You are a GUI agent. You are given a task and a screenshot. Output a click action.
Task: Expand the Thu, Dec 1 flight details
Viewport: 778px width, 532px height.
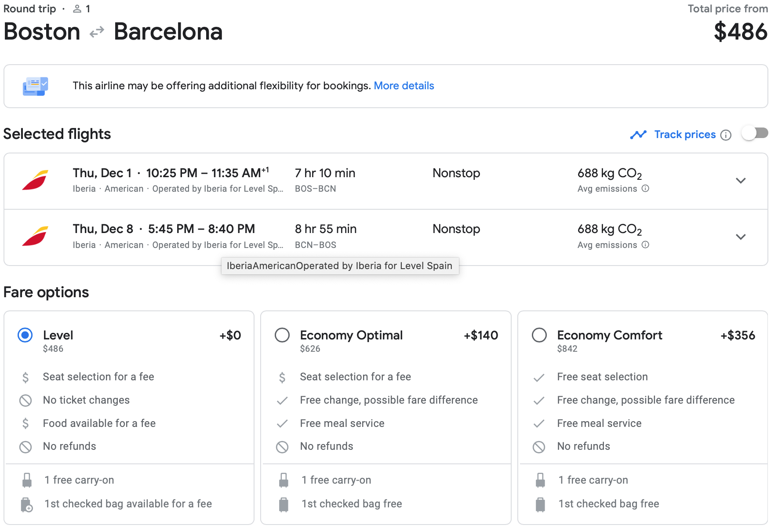pyautogui.click(x=741, y=181)
